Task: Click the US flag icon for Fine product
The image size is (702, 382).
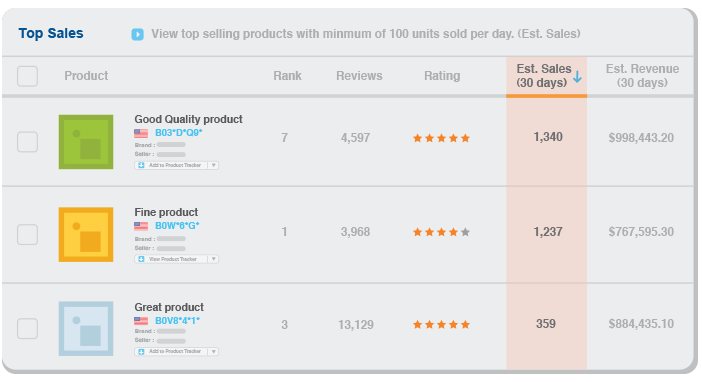Action: pos(141,226)
